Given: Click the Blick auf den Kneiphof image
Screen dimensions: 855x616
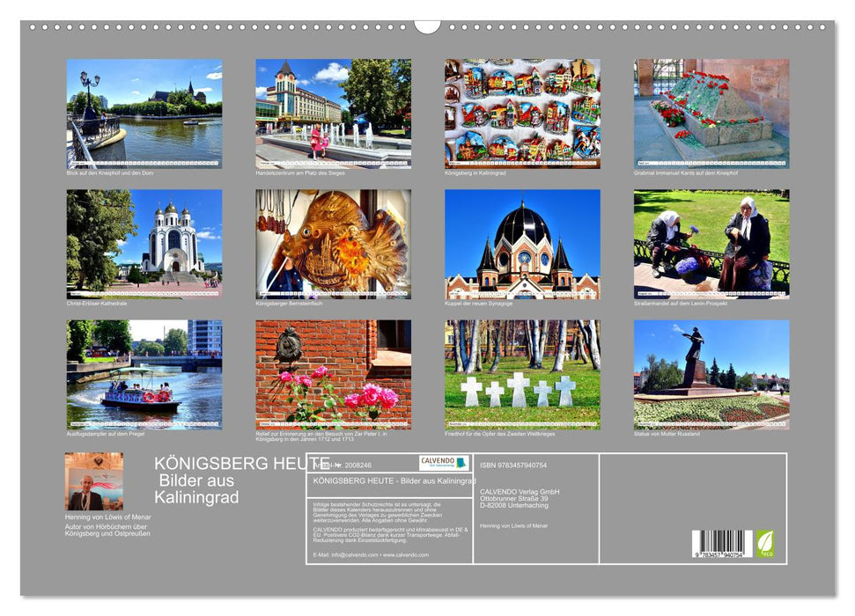Looking at the screenshot, I should click(144, 113).
